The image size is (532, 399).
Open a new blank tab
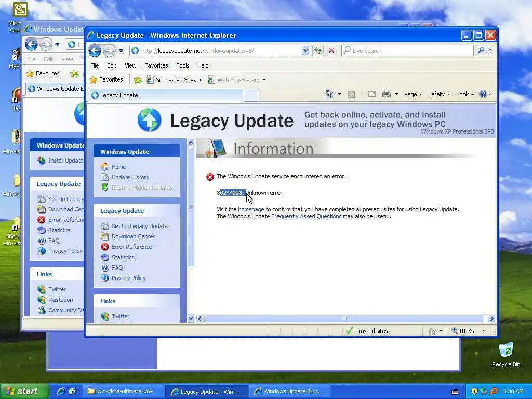coord(251,96)
